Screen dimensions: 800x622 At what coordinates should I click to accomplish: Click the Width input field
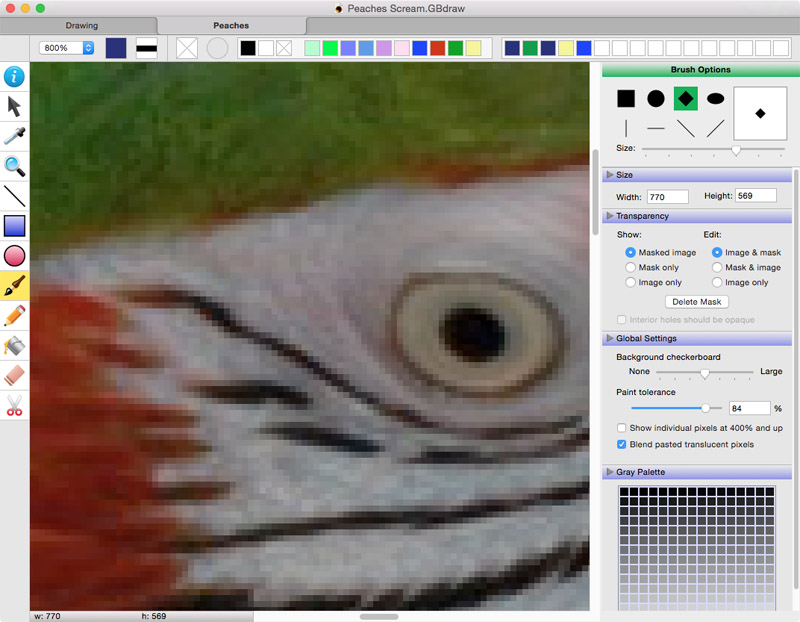(x=667, y=196)
